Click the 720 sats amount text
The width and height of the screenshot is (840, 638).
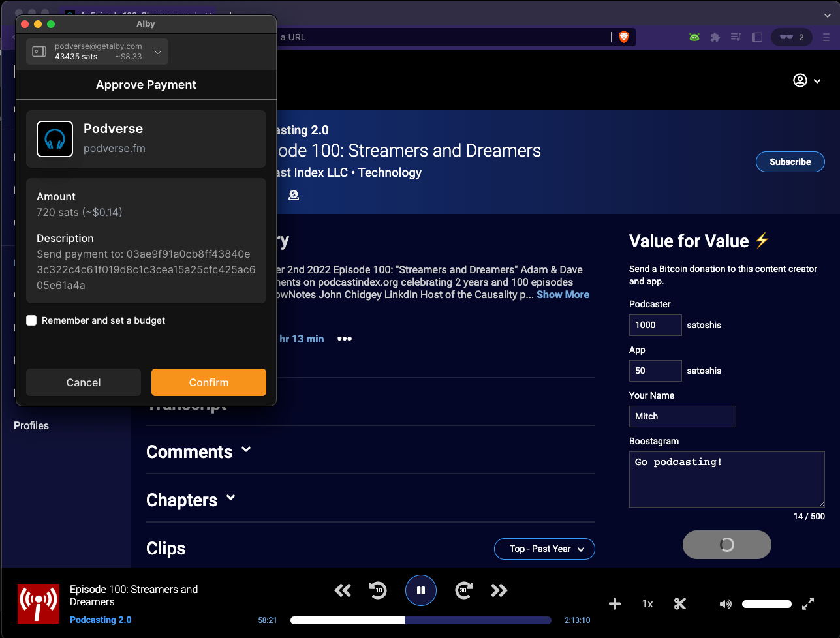click(80, 212)
